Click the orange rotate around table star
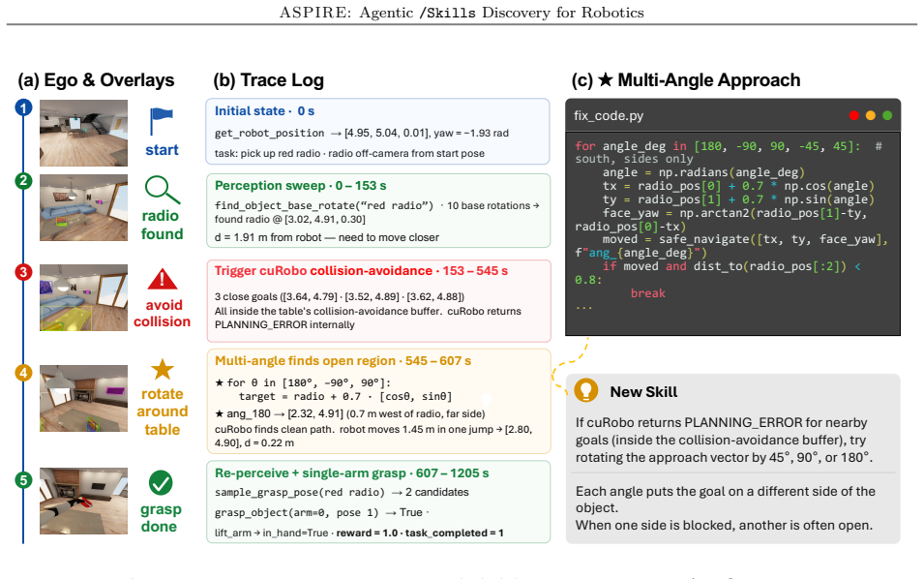 pyautogui.click(x=162, y=370)
